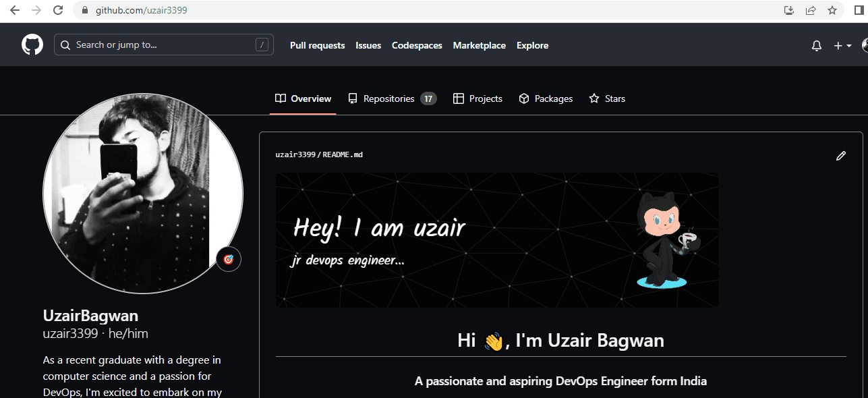Click the share icon in the address bar

point(811,11)
